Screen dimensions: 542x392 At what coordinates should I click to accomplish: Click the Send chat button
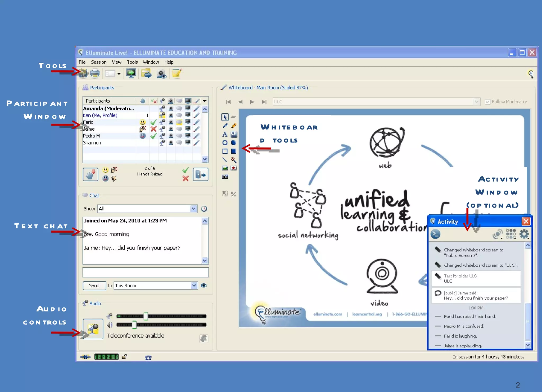(x=94, y=285)
